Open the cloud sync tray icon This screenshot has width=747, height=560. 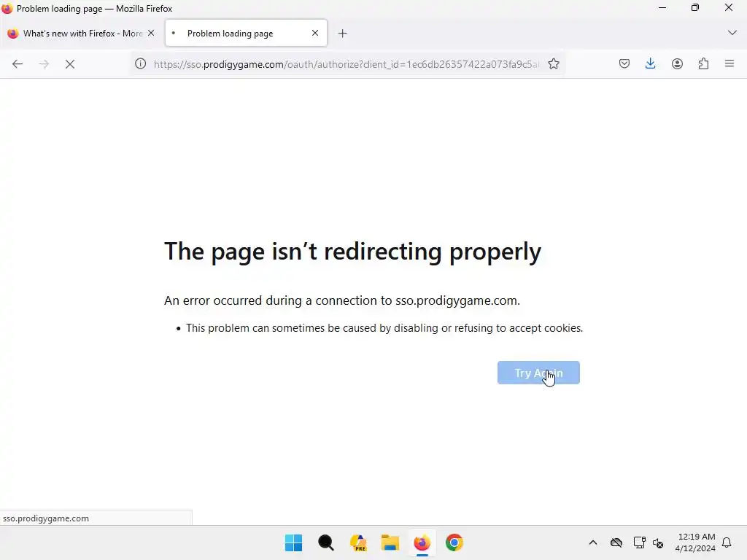click(616, 542)
